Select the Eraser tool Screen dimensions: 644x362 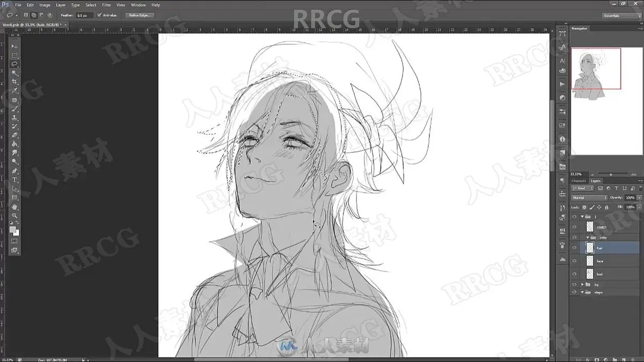point(14,135)
